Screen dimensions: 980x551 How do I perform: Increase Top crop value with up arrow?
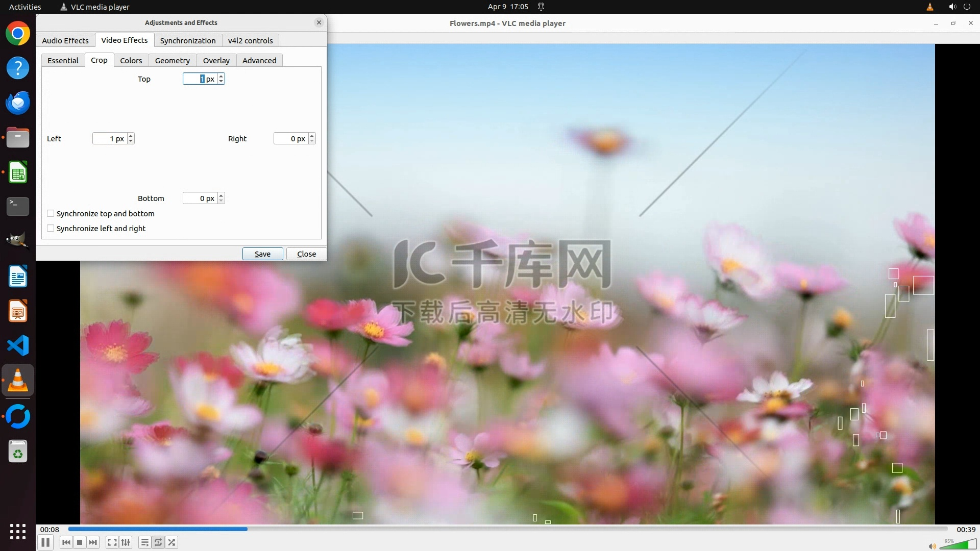(x=221, y=76)
